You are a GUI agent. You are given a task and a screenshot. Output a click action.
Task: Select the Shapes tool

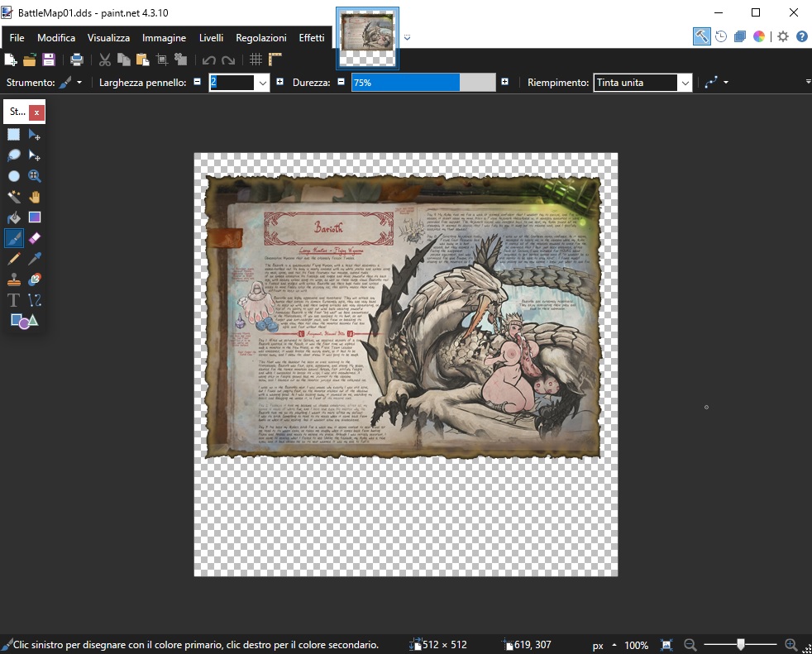pyautogui.click(x=24, y=321)
